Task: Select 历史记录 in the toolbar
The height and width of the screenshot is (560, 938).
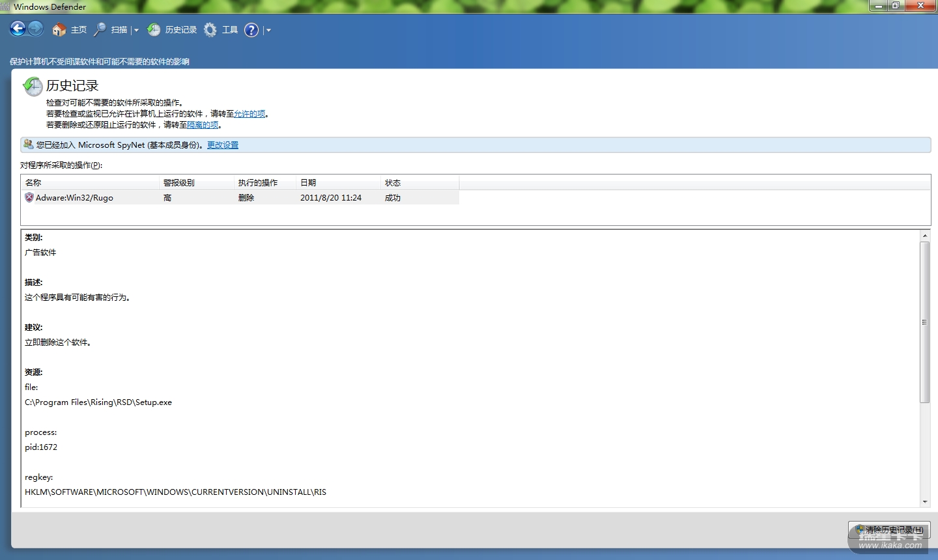Action: pyautogui.click(x=181, y=30)
